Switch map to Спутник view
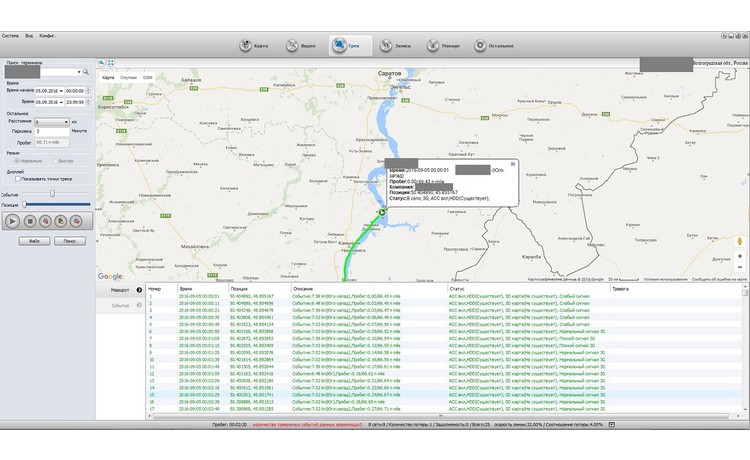Image resolution: width=750 pixels, height=460 pixels. [x=129, y=77]
